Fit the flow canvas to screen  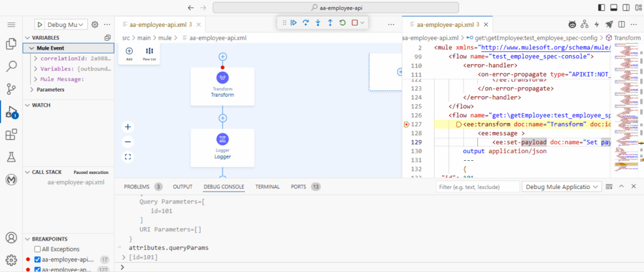pos(128,156)
